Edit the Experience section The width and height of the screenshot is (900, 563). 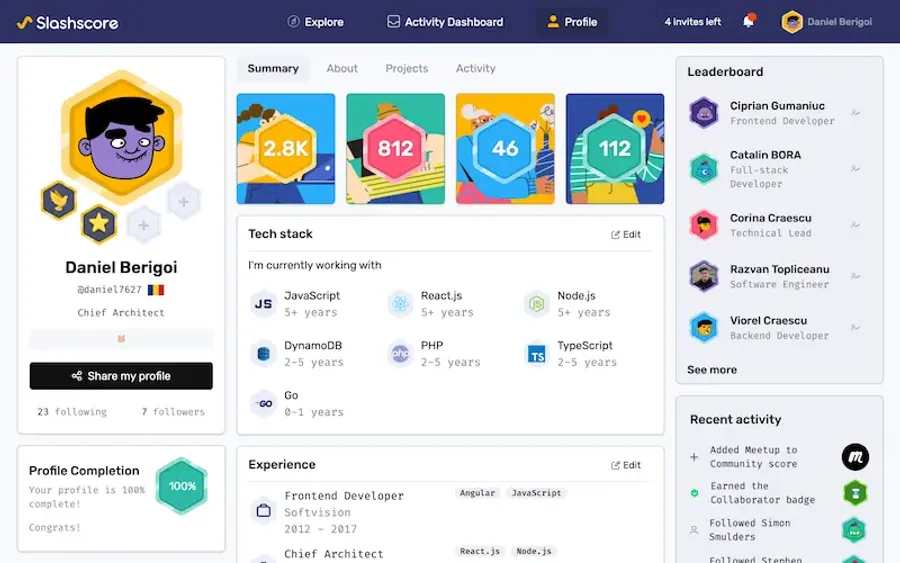point(626,465)
